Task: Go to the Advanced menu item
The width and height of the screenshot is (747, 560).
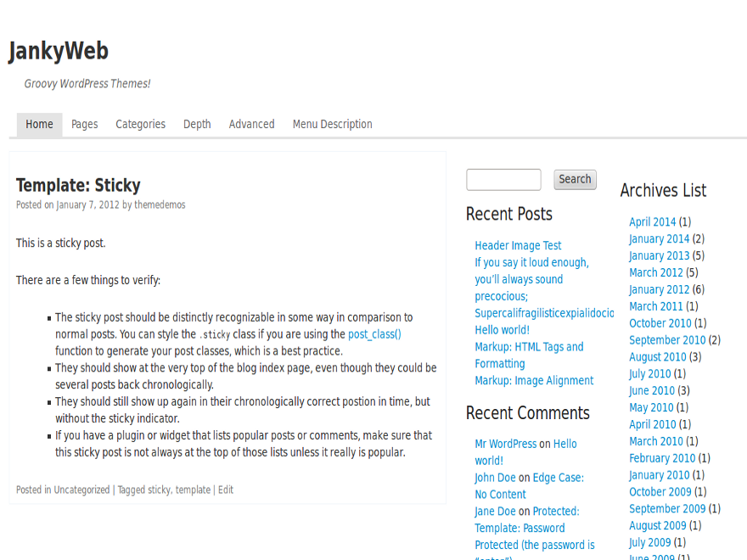Action: pyautogui.click(x=251, y=125)
